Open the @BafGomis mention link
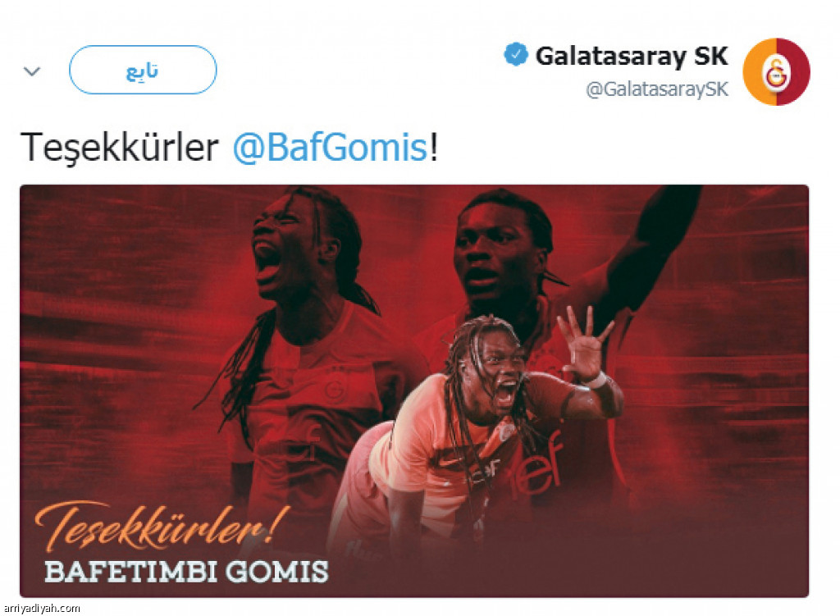 tap(330, 148)
